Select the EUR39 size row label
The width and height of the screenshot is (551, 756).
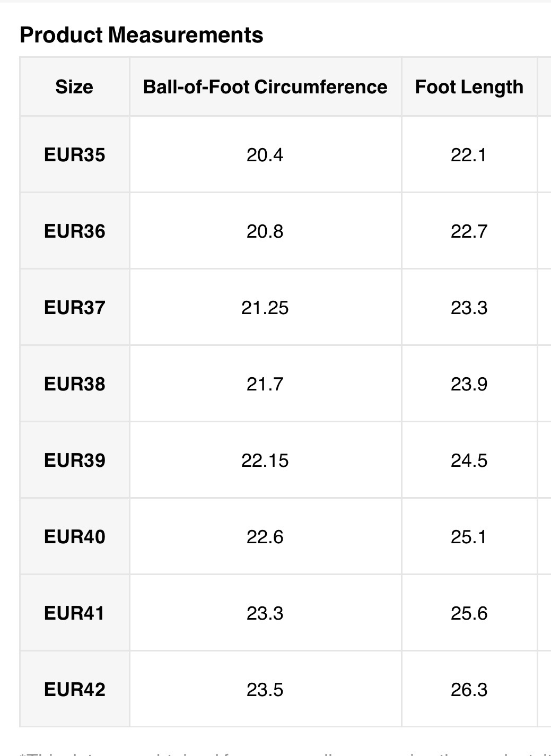75,460
